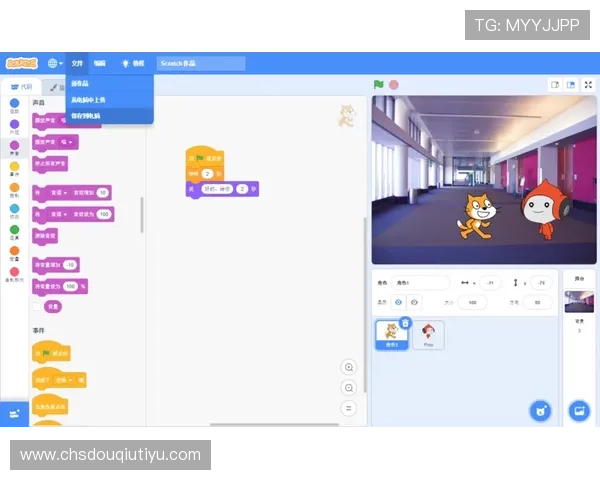Choose the first File menu entry, New project
Viewport: 600px width, 480px height.
110,83
